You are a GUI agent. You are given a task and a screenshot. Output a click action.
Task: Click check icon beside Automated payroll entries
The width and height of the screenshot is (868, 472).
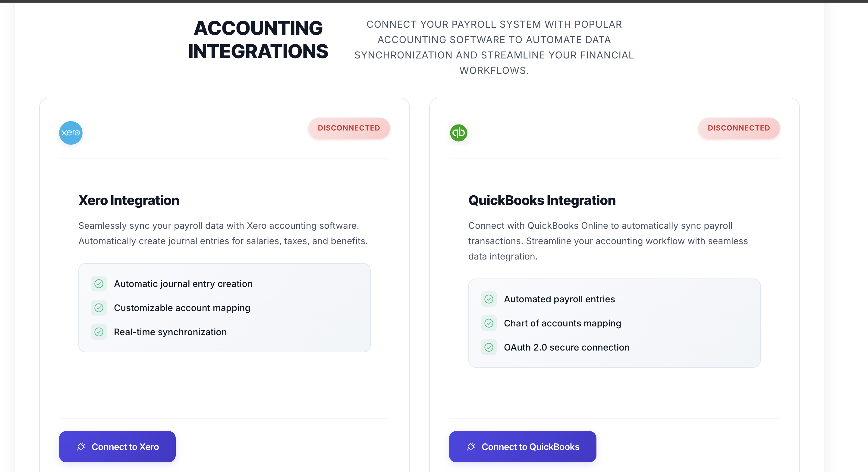click(x=489, y=299)
